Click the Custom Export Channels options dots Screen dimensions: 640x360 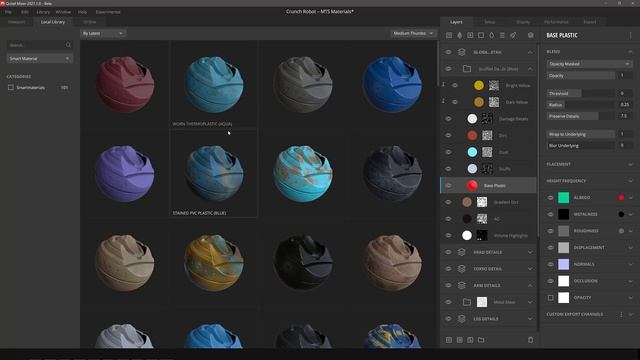(x=622, y=314)
